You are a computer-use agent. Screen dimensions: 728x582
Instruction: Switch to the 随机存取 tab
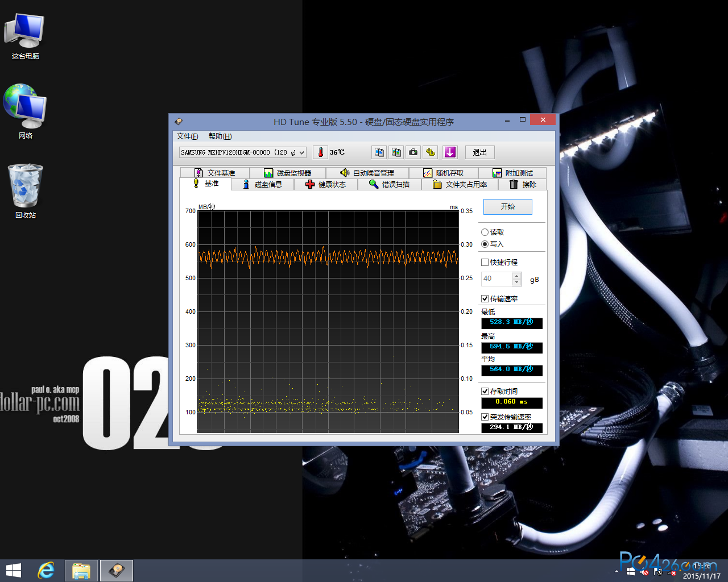pos(444,173)
